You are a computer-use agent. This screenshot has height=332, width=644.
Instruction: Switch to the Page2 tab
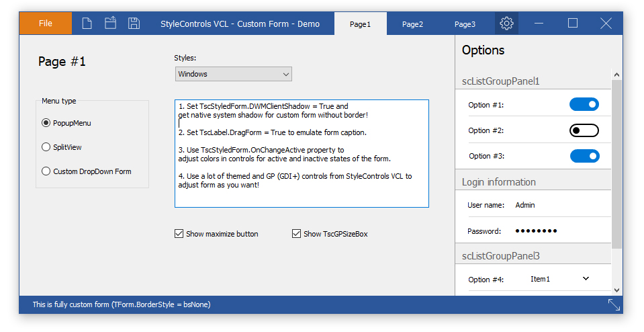(412, 24)
